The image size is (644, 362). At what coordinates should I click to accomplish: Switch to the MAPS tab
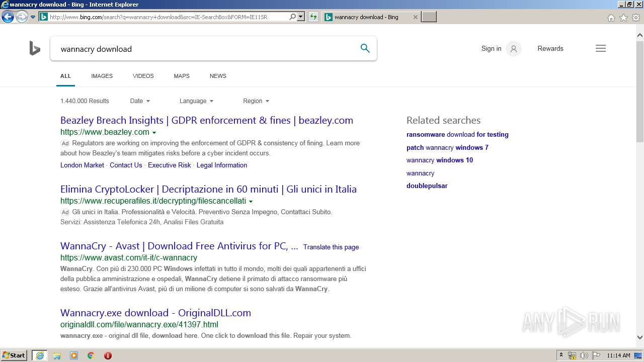coord(182,76)
